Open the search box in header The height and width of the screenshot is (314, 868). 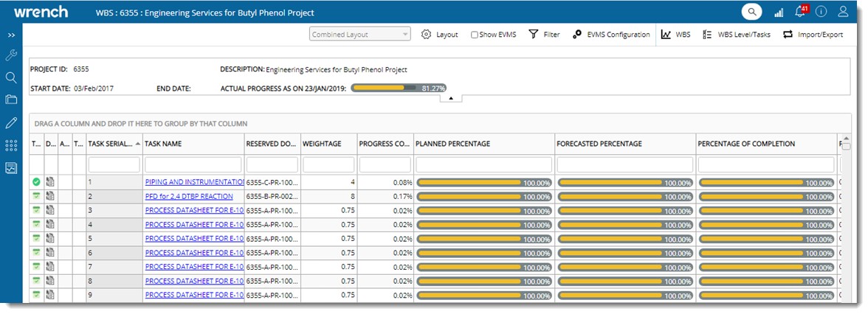[752, 12]
